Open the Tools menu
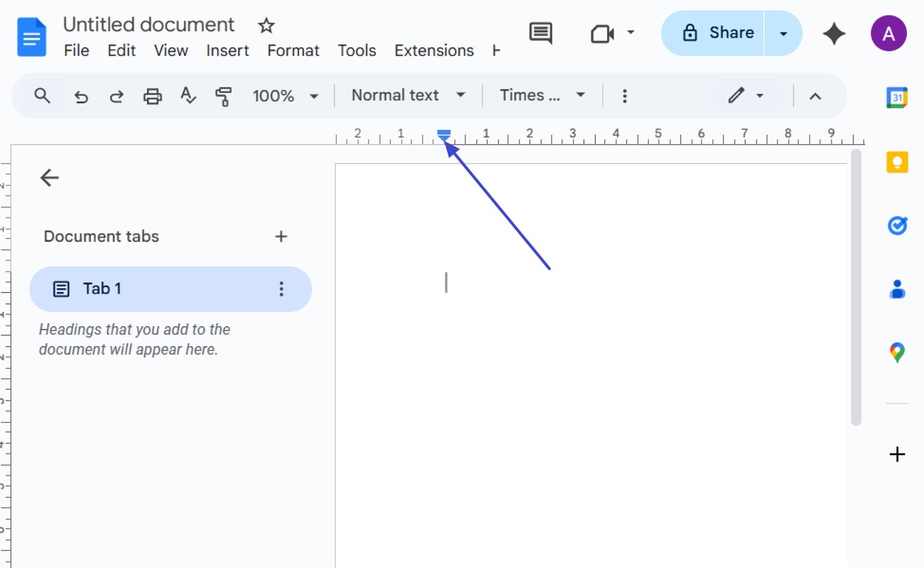The image size is (924, 568). click(357, 50)
